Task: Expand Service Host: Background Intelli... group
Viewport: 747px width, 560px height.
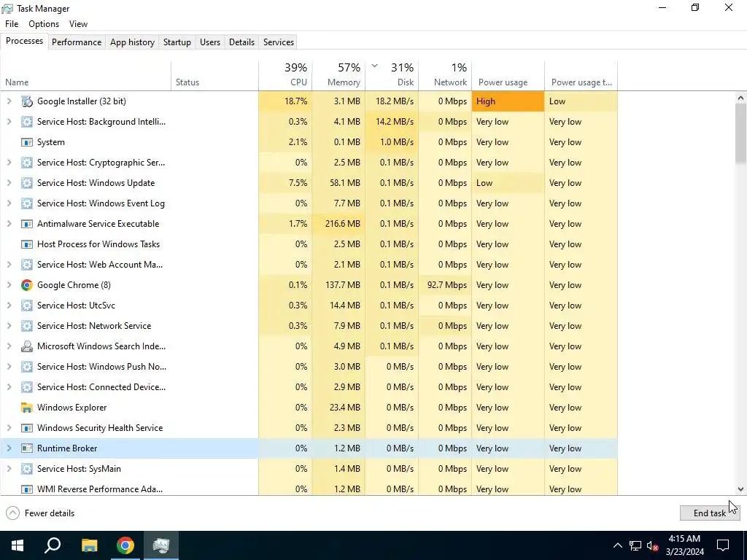Action: 9,122
